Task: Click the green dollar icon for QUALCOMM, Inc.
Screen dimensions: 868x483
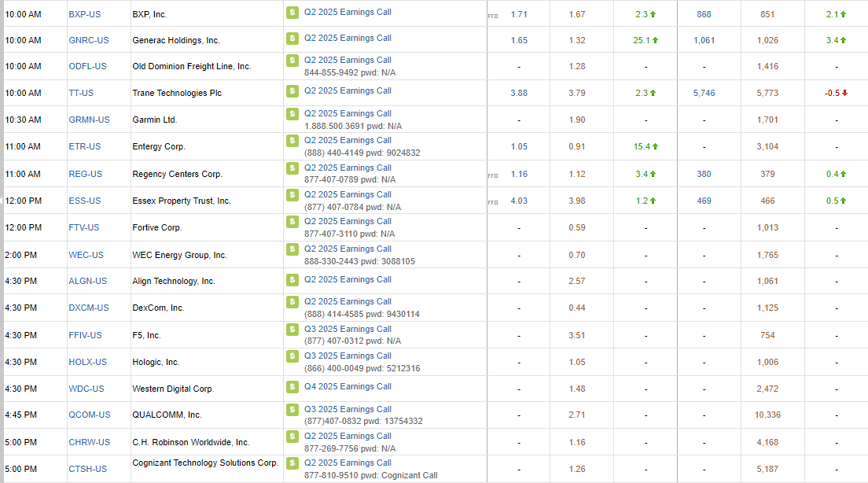Action: click(x=292, y=409)
